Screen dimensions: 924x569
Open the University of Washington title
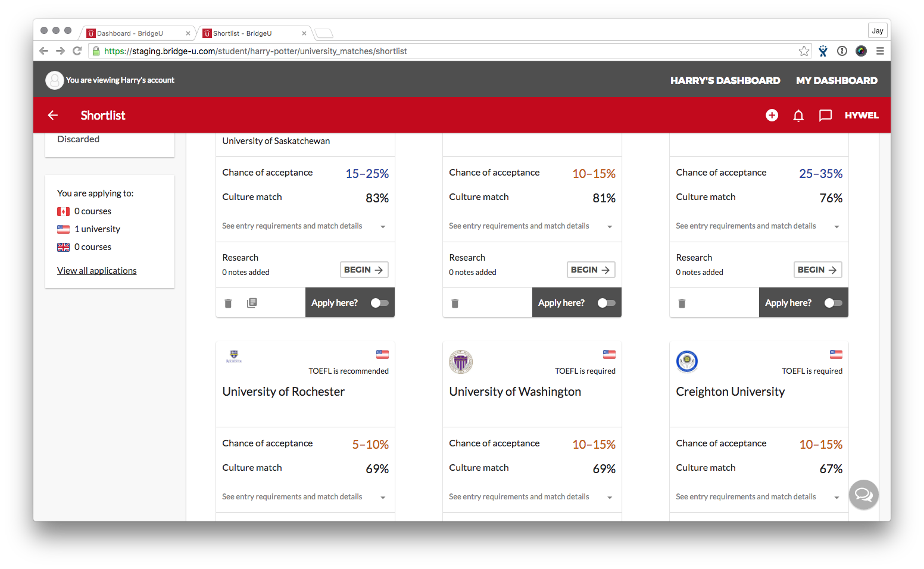[x=515, y=392]
